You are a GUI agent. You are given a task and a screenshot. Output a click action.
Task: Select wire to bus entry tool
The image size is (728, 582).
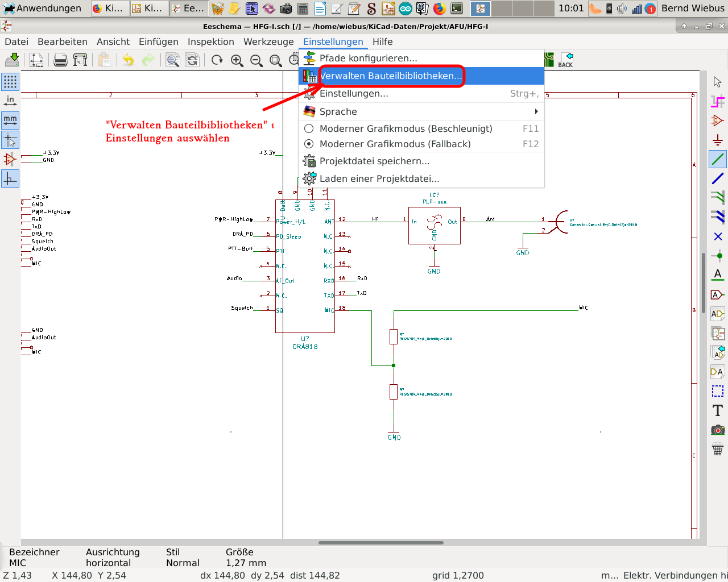coord(718,198)
